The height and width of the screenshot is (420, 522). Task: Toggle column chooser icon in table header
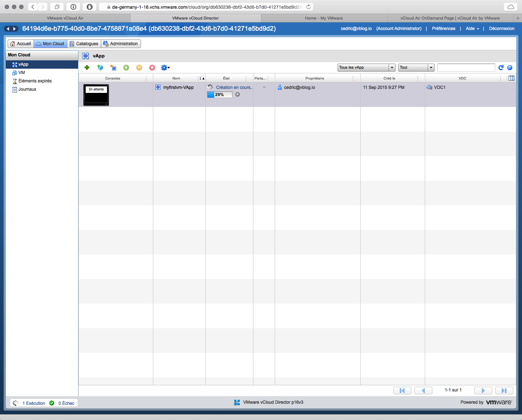pos(512,78)
